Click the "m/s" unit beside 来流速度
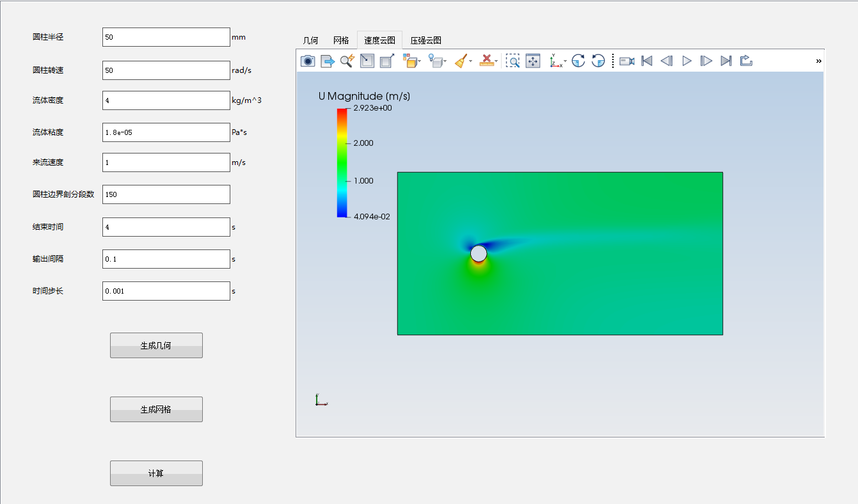 pyautogui.click(x=239, y=162)
